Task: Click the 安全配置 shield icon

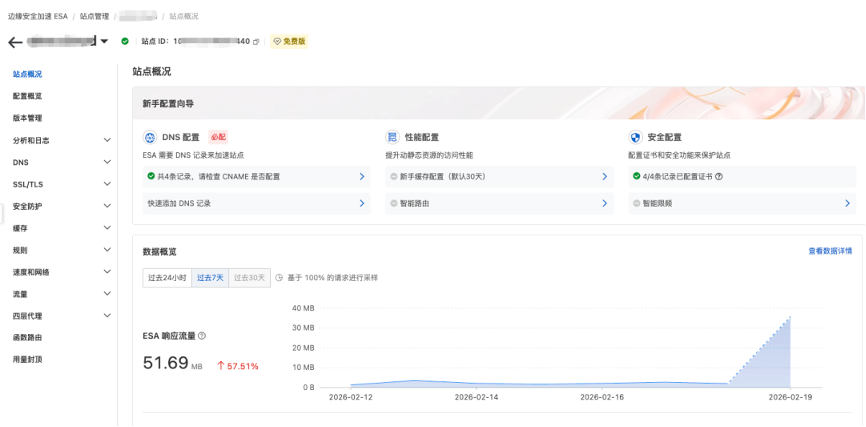Action: (x=635, y=137)
